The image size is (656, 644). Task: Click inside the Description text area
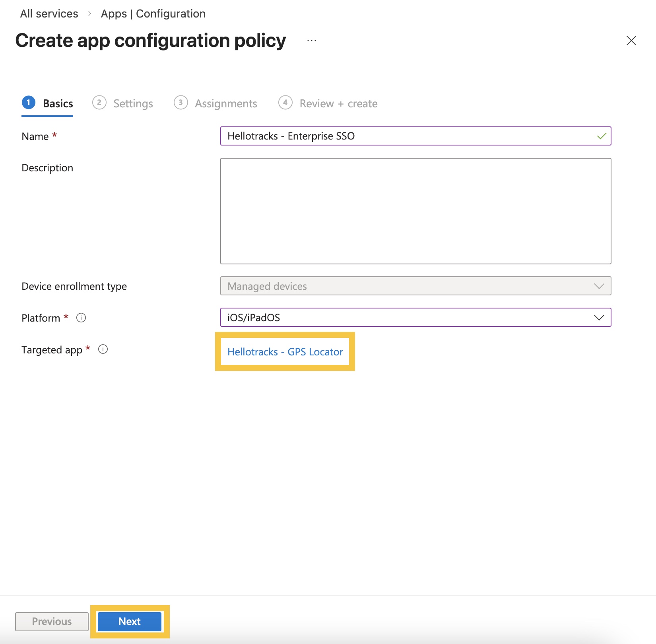pyautogui.click(x=415, y=211)
